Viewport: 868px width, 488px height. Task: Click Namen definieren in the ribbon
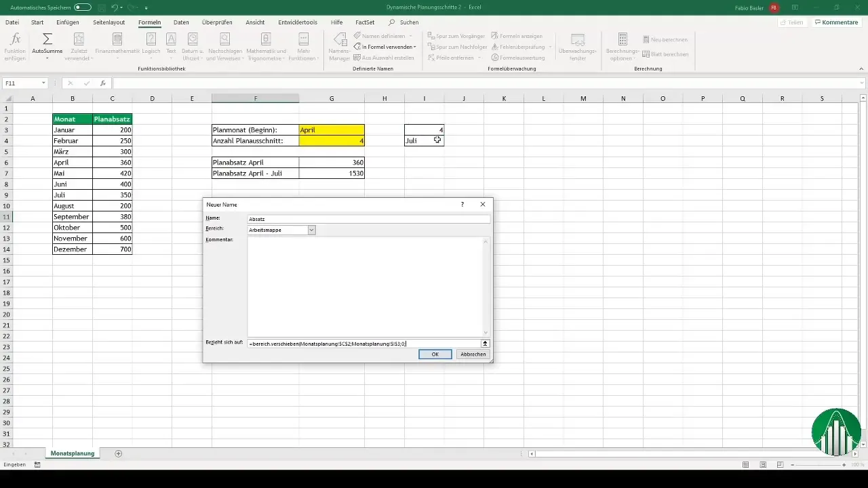coord(383,35)
